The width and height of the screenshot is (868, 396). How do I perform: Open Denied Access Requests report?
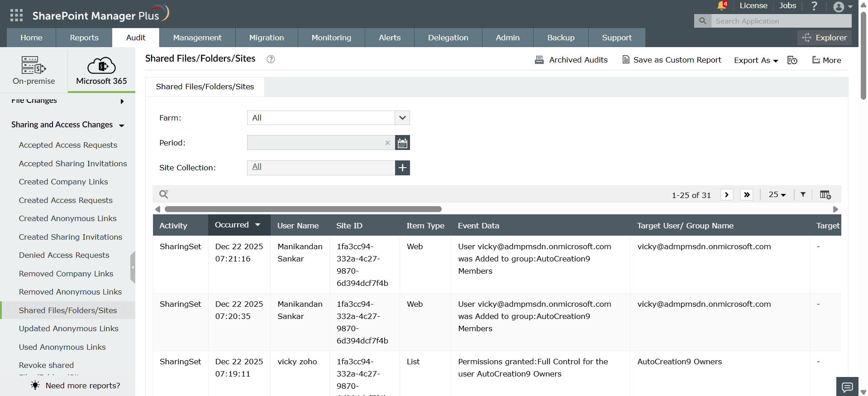click(x=64, y=255)
